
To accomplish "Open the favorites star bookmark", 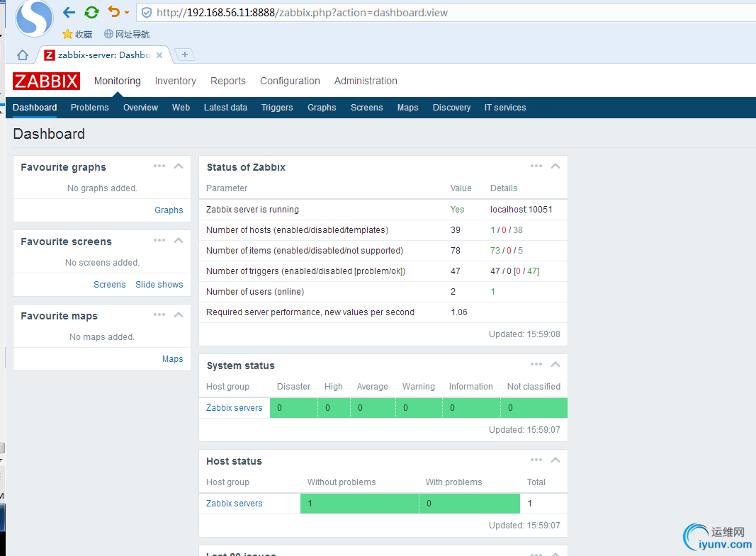I will point(77,34).
